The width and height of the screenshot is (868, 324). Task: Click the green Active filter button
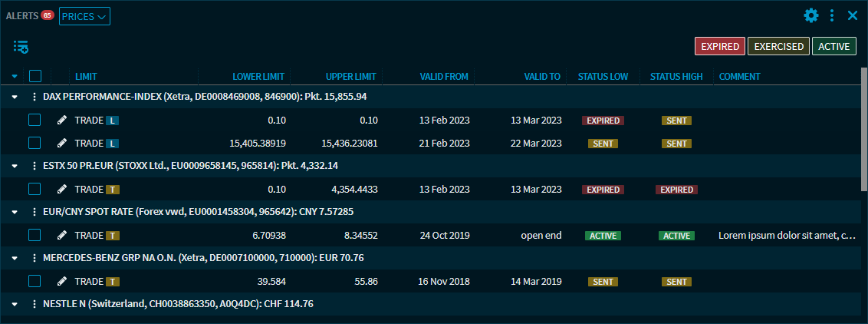(x=833, y=47)
